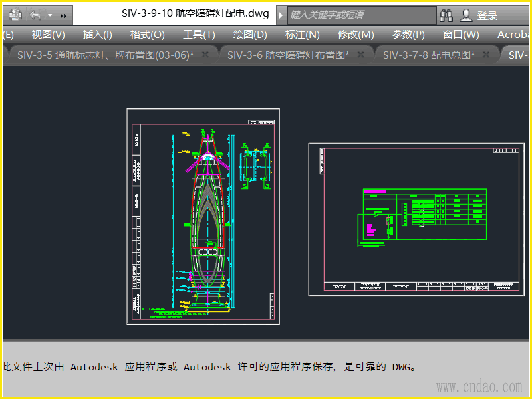Click the 登录 sign-in link
This screenshot has width=532, height=399.
coord(487,15)
